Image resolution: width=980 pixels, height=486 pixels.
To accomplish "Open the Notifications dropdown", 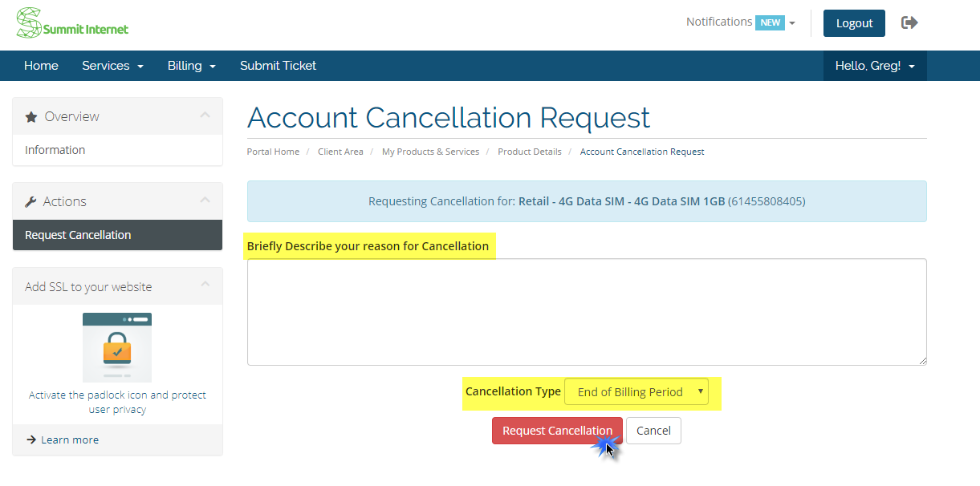I will [x=740, y=22].
